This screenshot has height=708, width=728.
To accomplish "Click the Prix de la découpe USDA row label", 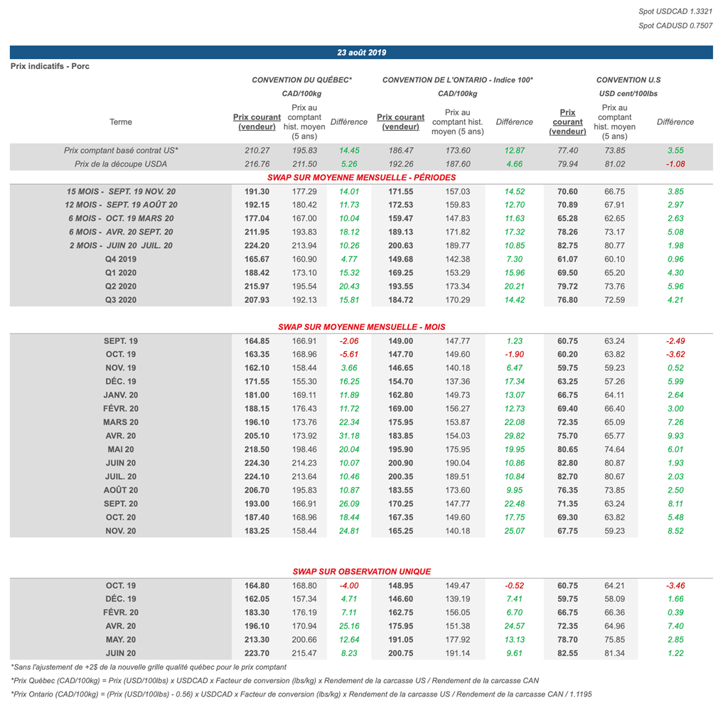I will [121, 164].
